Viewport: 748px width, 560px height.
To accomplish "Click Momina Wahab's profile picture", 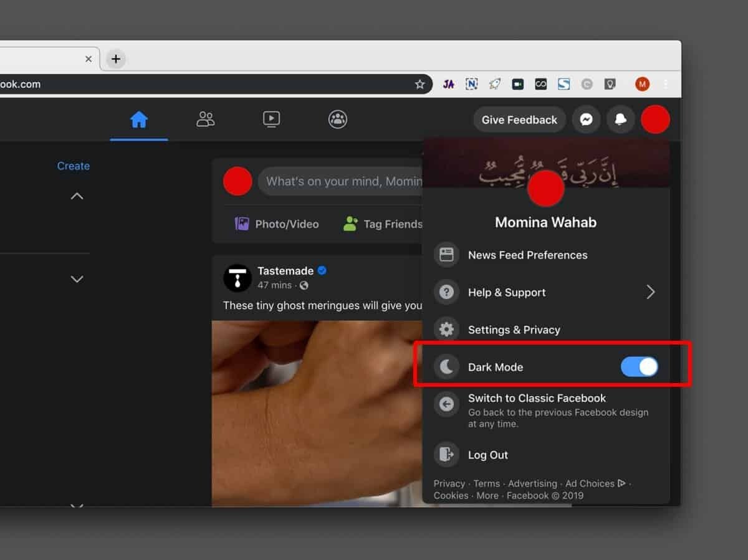I will coord(545,188).
